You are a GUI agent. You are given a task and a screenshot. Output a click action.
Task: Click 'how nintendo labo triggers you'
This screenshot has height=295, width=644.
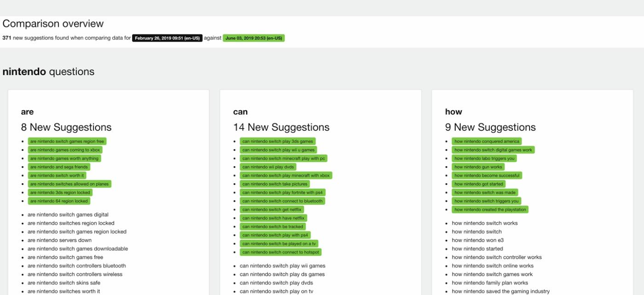point(484,158)
